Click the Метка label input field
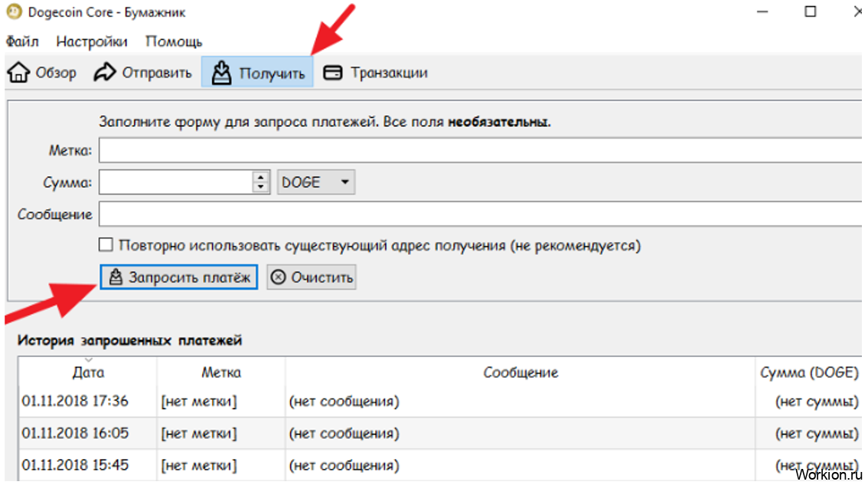 pos(481,150)
